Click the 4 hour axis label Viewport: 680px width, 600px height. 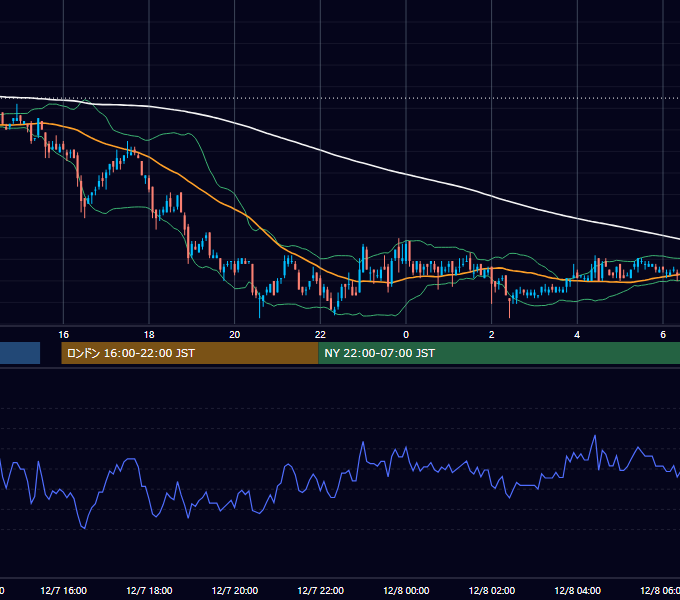click(577, 335)
